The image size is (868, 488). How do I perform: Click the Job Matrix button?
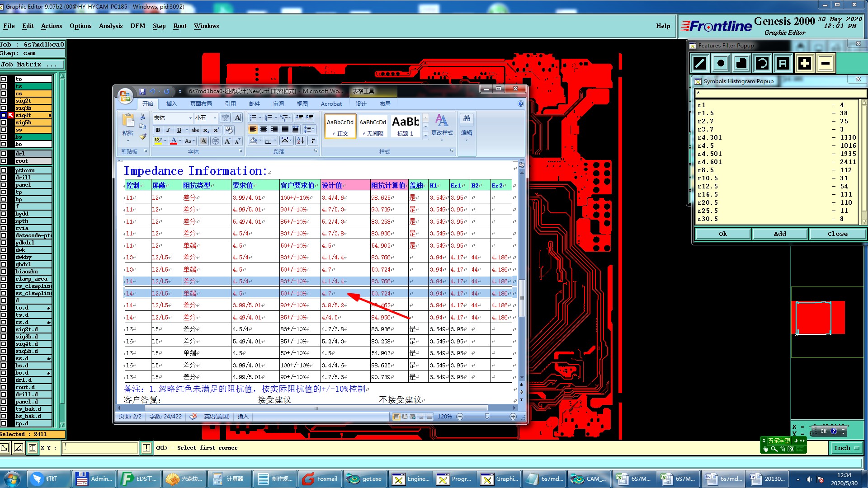[29, 64]
